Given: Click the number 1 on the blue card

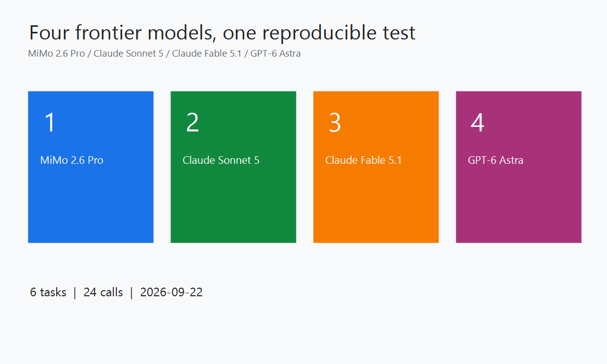Looking at the screenshot, I should click(x=50, y=122).
